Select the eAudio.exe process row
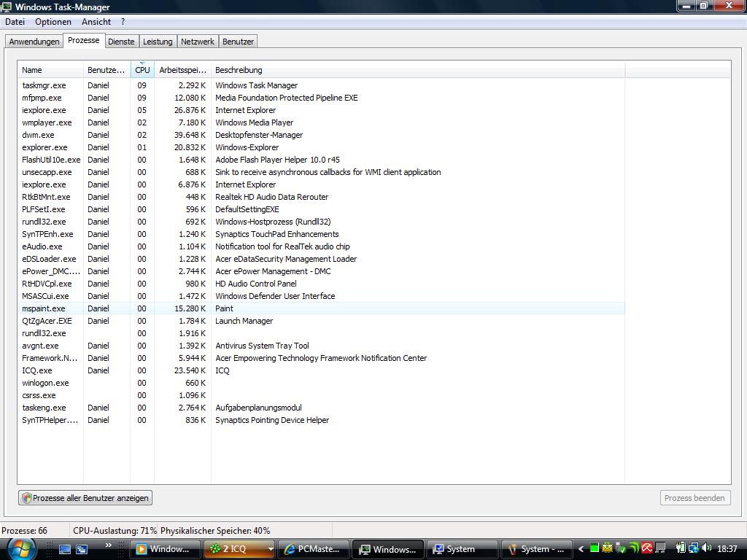This screenshot has height=560, width=747. tap(321, 246)
